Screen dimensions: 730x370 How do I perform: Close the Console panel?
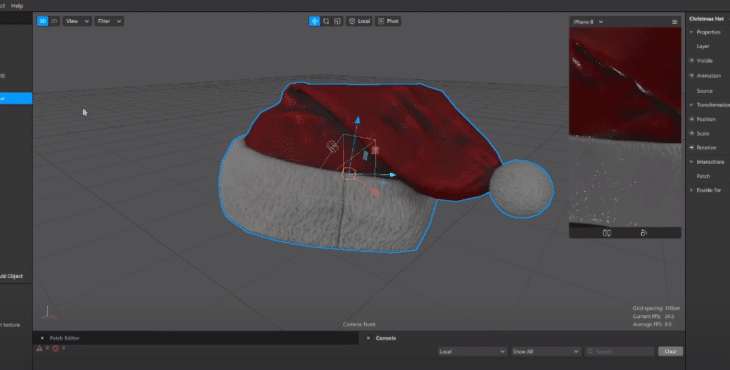(x=368, y=338)
